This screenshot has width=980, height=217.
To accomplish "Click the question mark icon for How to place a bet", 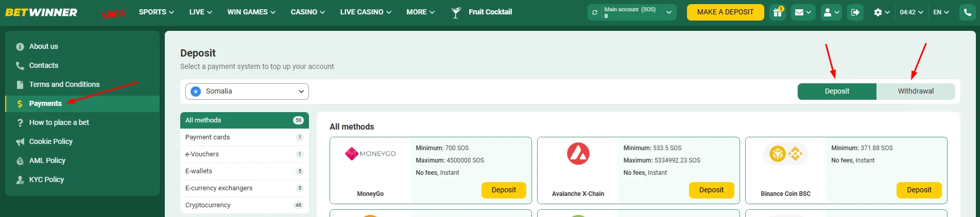I will (20, 123).
